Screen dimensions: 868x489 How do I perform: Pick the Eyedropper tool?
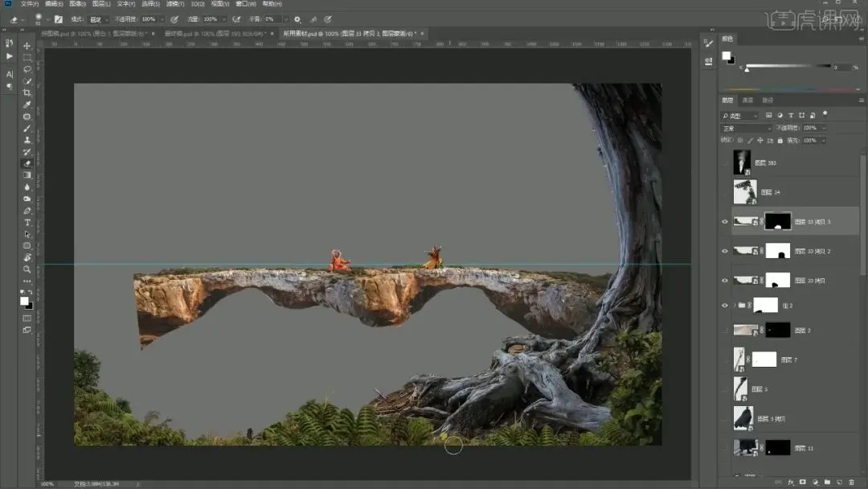pos(27,105)
